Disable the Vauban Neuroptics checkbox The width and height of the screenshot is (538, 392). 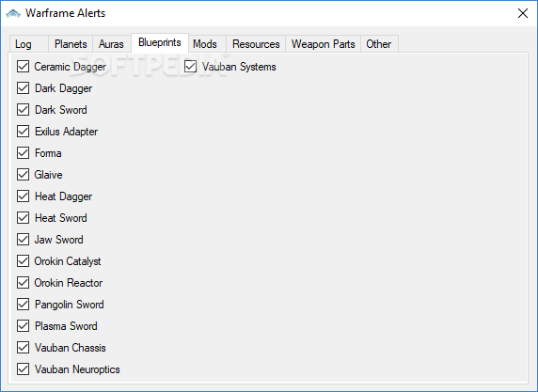(23, 369)
